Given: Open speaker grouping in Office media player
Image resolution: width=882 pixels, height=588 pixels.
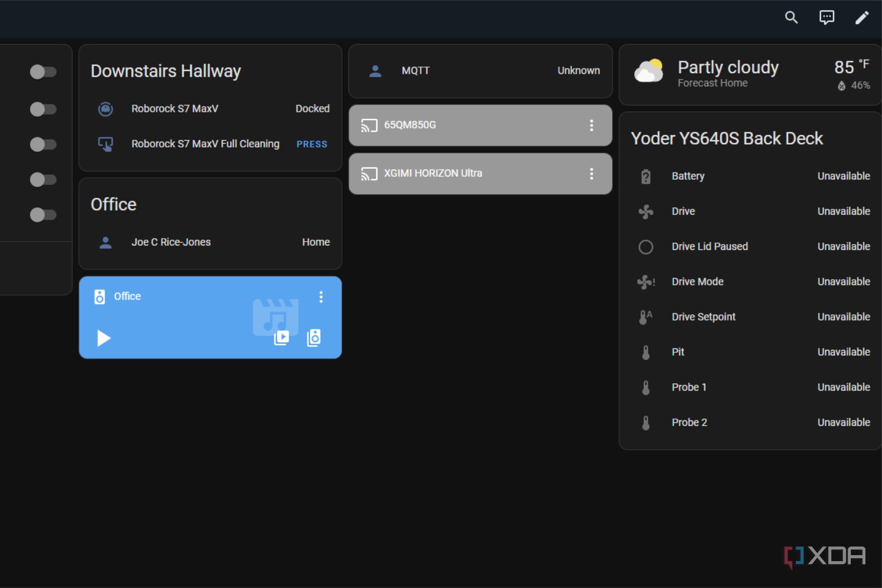Looking at the screenshot, I should pos(314,338).
